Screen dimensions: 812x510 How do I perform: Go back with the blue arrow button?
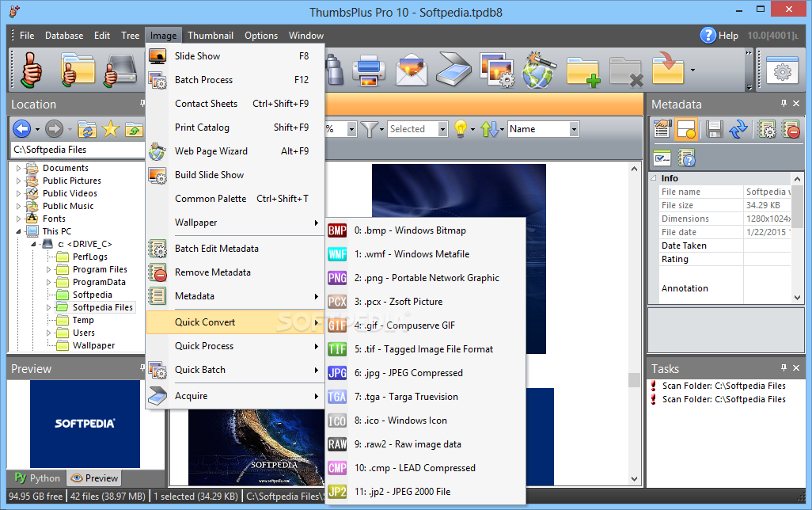[21, 128]
